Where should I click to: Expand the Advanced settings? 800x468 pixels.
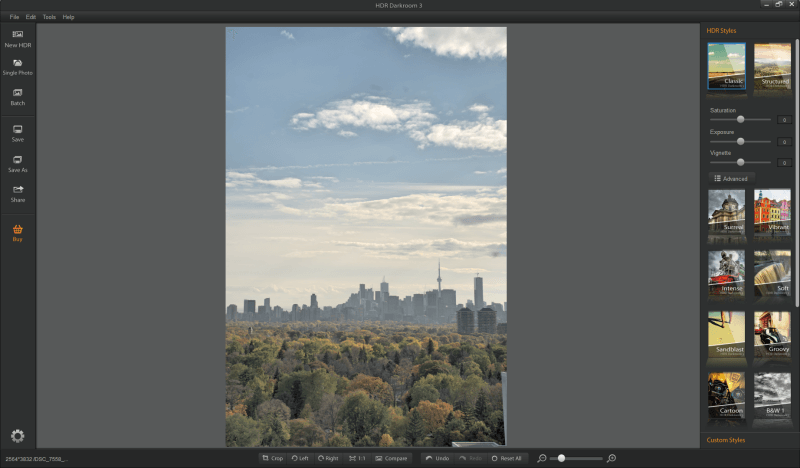[731, 179]
